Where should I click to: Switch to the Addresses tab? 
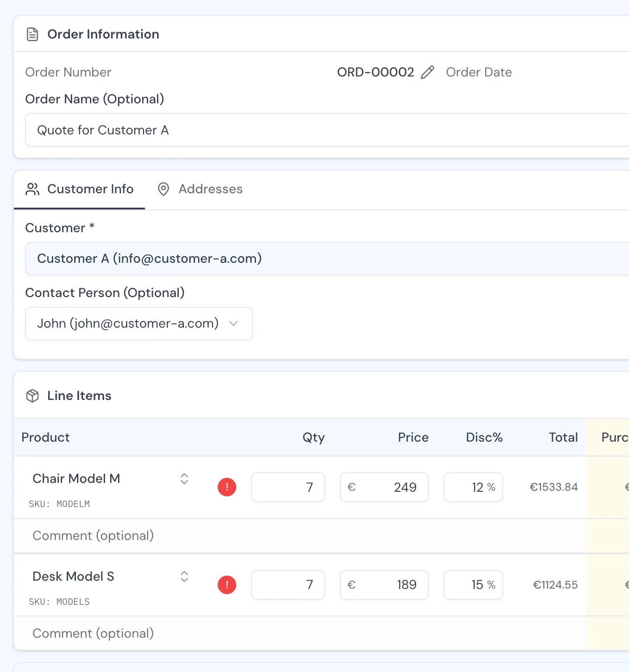click(x=200, y=189)
